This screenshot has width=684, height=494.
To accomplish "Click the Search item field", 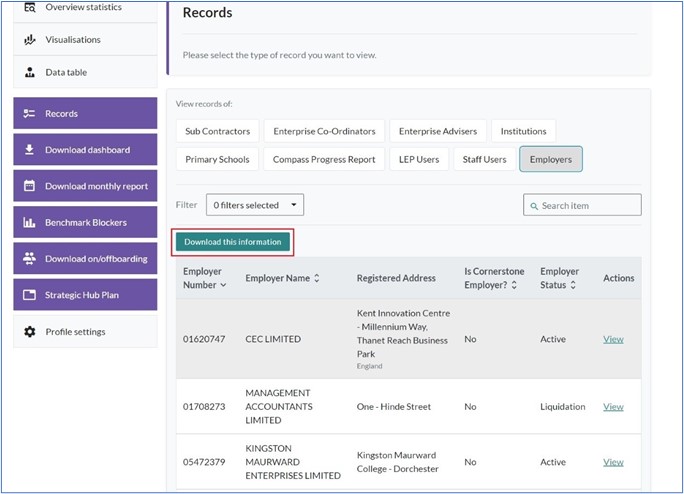I will click(x=582, y=205).
